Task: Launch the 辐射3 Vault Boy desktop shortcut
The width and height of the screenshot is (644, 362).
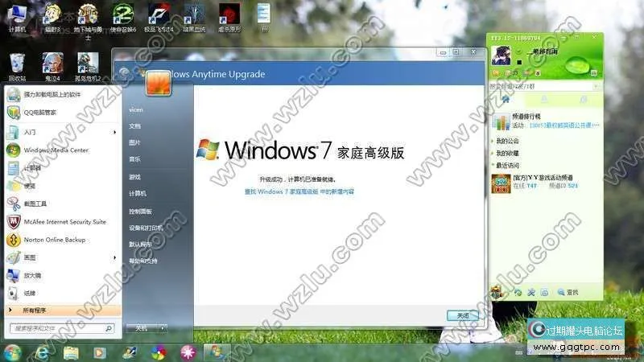Action: point(52,18)
